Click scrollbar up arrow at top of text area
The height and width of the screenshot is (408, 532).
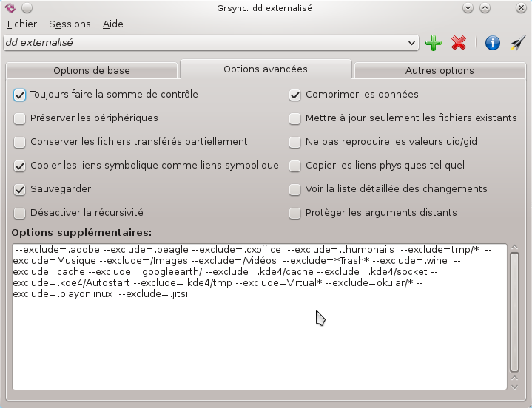coord(514,247)
